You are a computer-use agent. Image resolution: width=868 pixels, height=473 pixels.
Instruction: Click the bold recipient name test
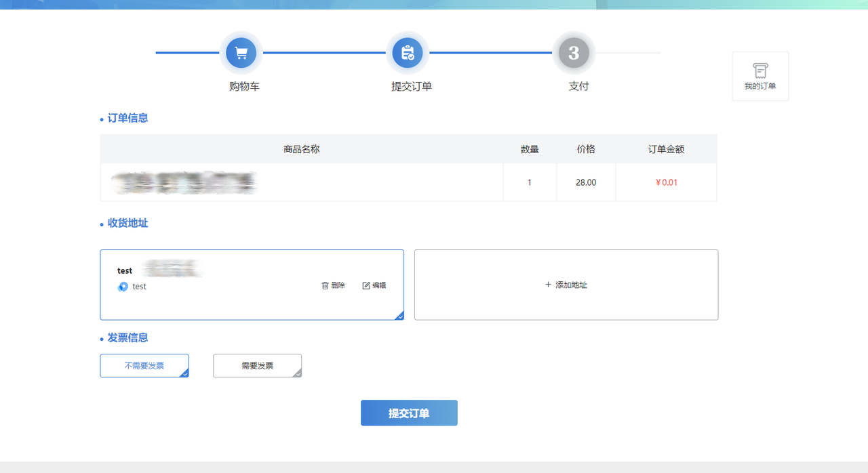click(x=125, y=271)
